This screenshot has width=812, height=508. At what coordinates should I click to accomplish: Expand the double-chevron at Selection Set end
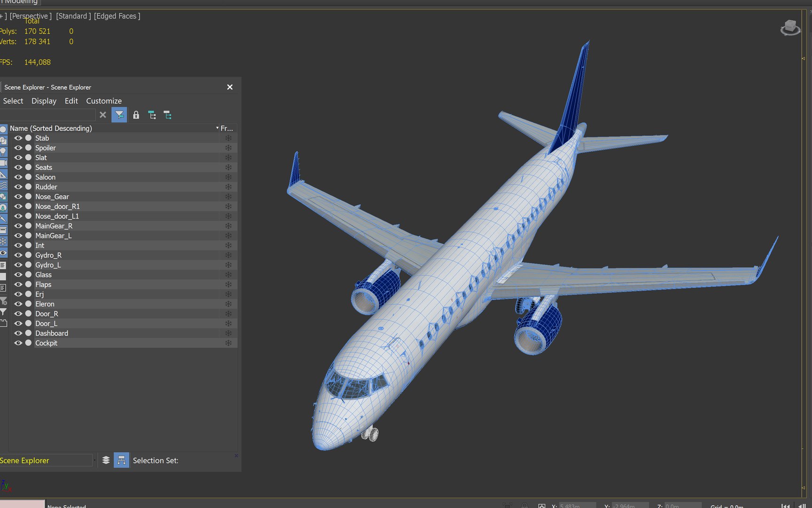coord(236,455)
